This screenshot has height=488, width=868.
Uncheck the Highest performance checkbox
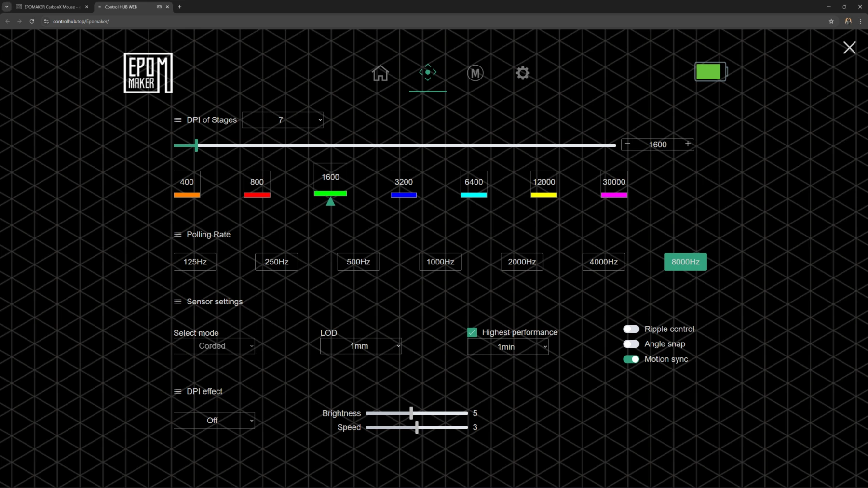tap(472, 332)
